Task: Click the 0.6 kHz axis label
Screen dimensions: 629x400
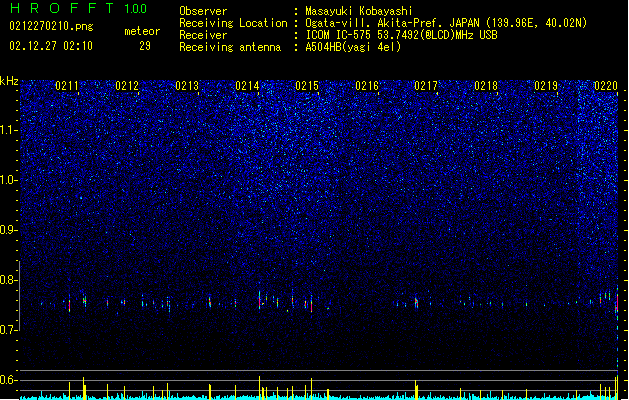Action: click(9, 380)
